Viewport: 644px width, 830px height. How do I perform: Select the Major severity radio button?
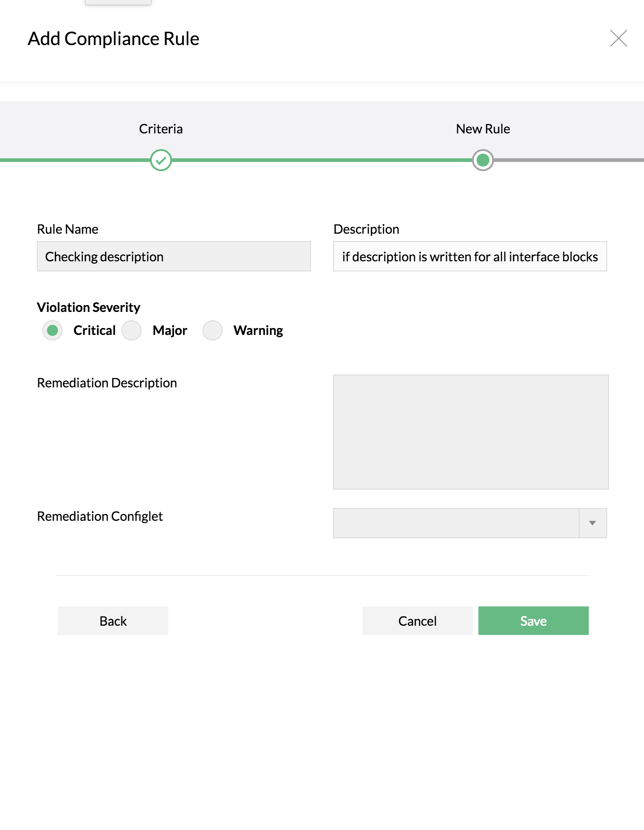coord(132,330)
